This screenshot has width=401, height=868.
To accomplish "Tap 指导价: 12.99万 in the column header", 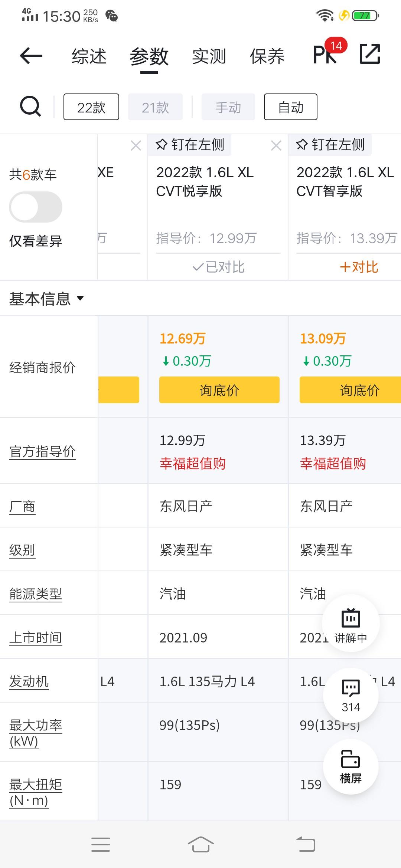I will (206, 238).
